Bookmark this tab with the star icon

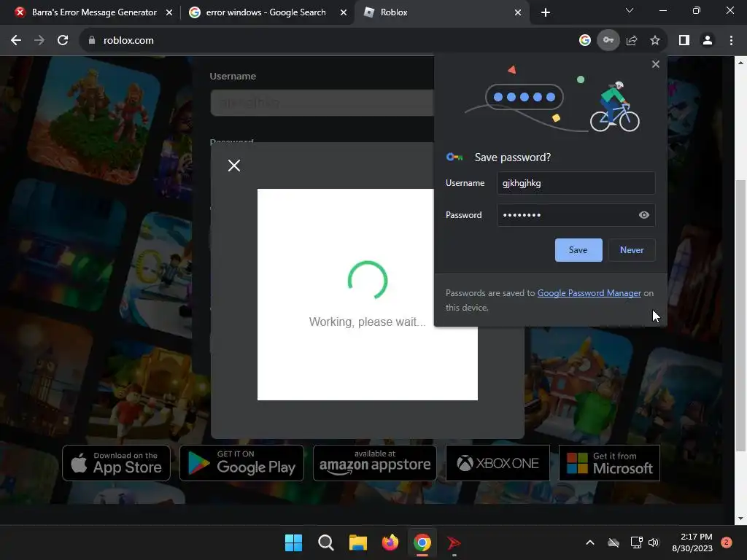[x=655, y=41]
